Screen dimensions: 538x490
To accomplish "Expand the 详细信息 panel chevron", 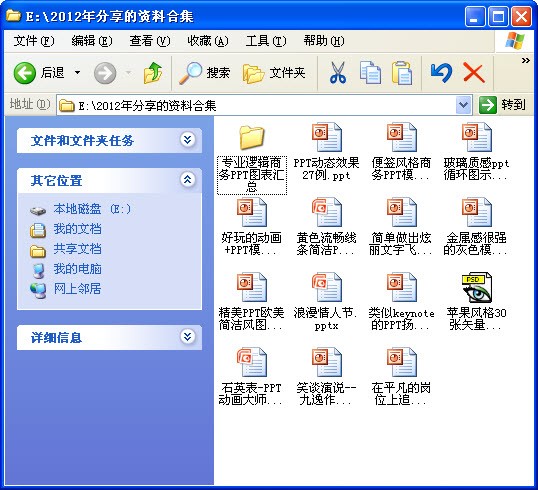I will click(x=188, y=337).
